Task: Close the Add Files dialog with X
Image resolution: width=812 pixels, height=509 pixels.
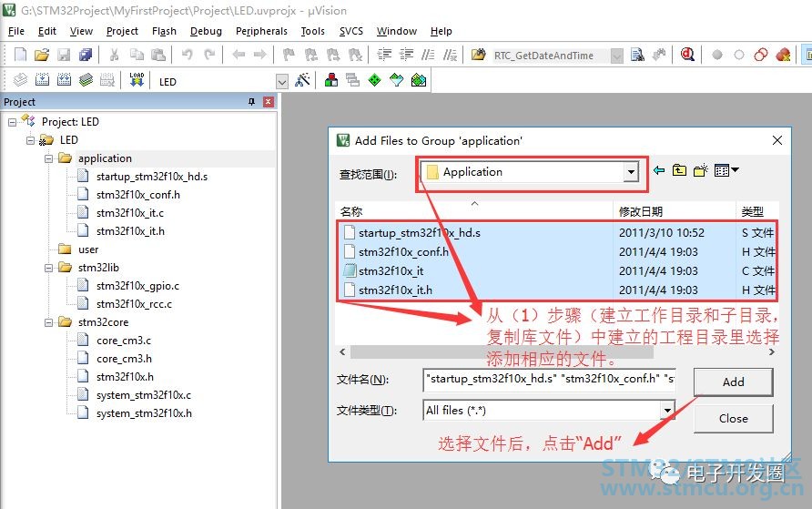Action: point(776,140)
